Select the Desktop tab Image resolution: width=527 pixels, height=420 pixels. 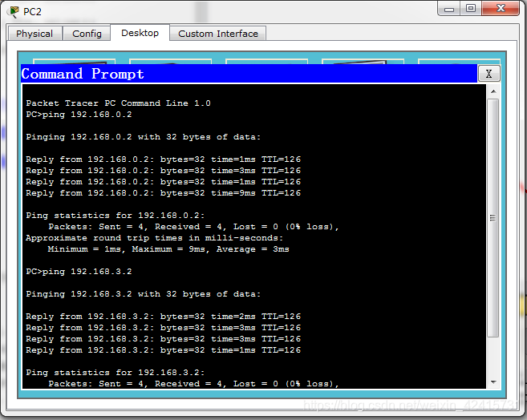[x=140, y=33]
